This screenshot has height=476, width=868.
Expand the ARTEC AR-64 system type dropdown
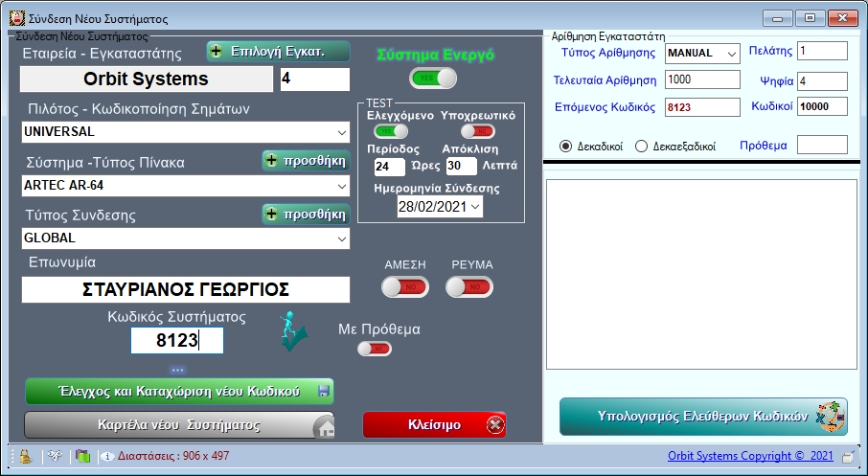pos(342,185)
